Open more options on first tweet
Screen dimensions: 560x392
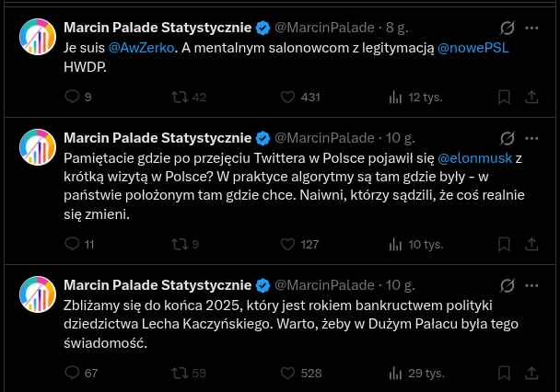[x=533, y=28]
